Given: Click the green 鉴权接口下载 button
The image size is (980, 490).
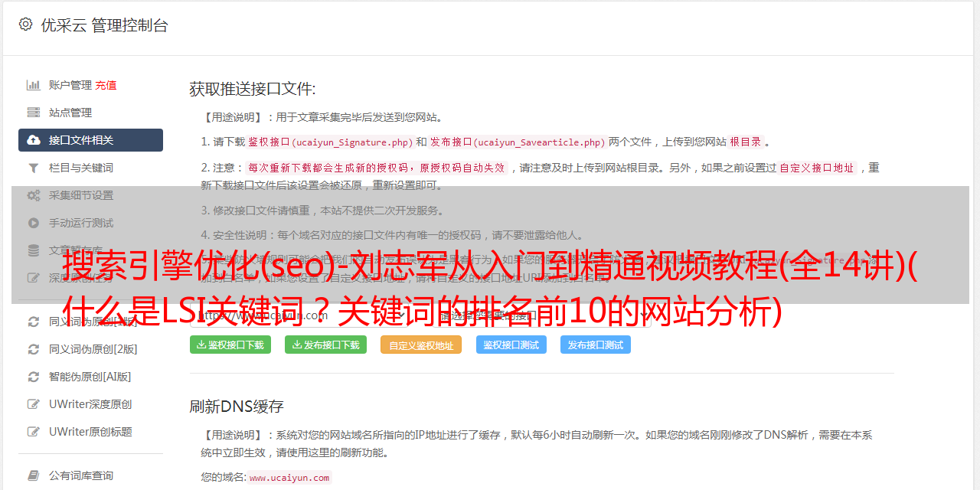Looking at the screenshot, I should coord(230,345).
